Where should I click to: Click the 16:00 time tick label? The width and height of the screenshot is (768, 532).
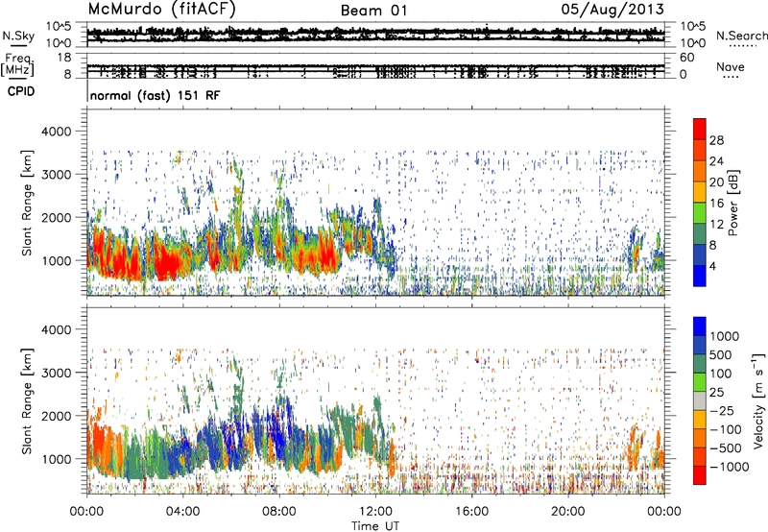click(471, 512)
